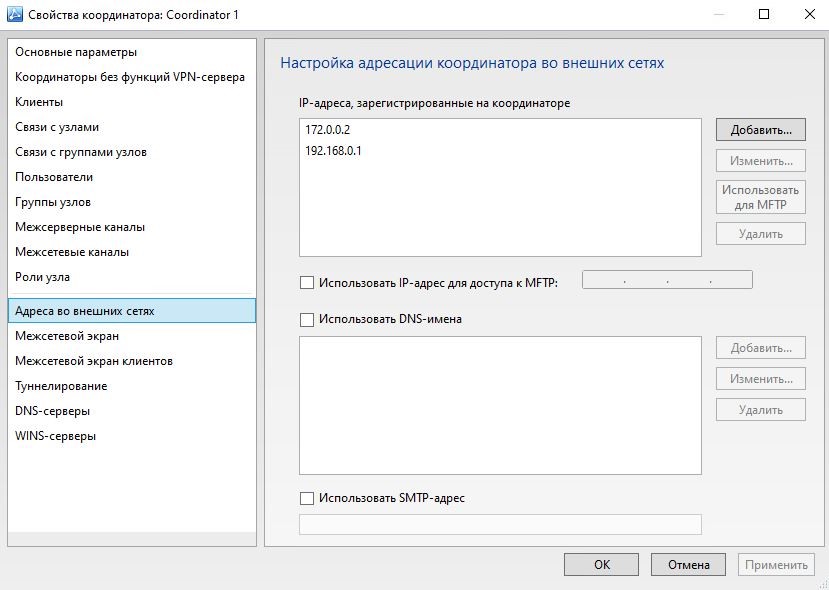Open the Роли узла section
829x590 pixels.
click(43, 277)
